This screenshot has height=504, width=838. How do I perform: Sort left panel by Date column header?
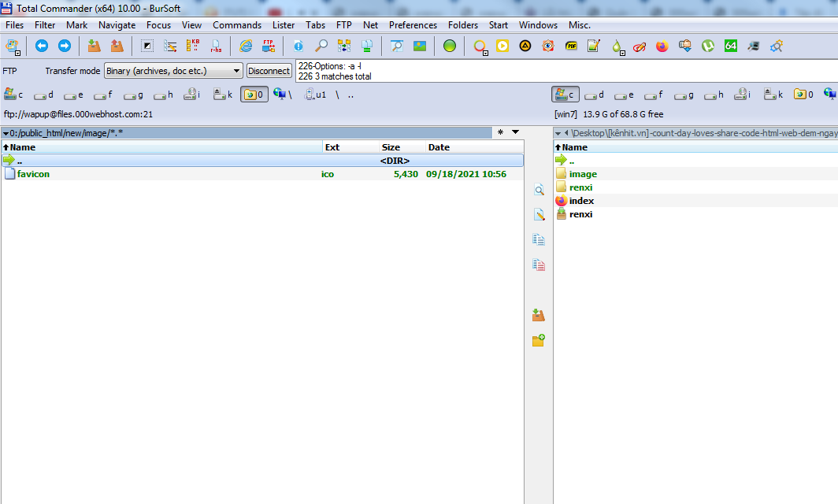click(439, 147)
